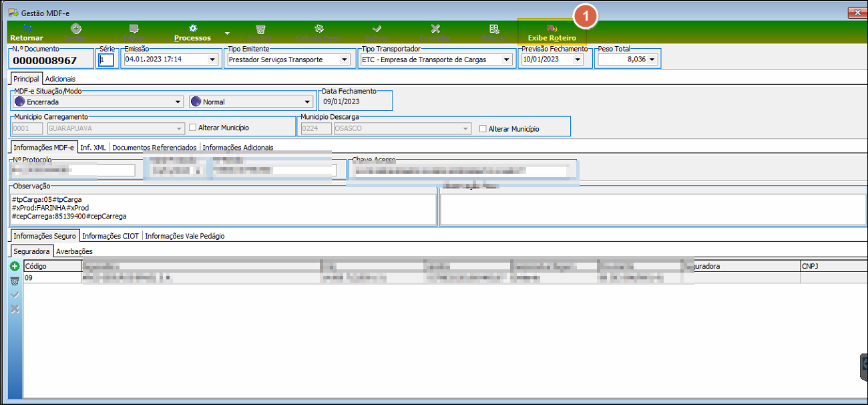The image size is (868, 405).
Task: Open the Processos gear icon
Action: pyautogui.click(x=193, y=29)
